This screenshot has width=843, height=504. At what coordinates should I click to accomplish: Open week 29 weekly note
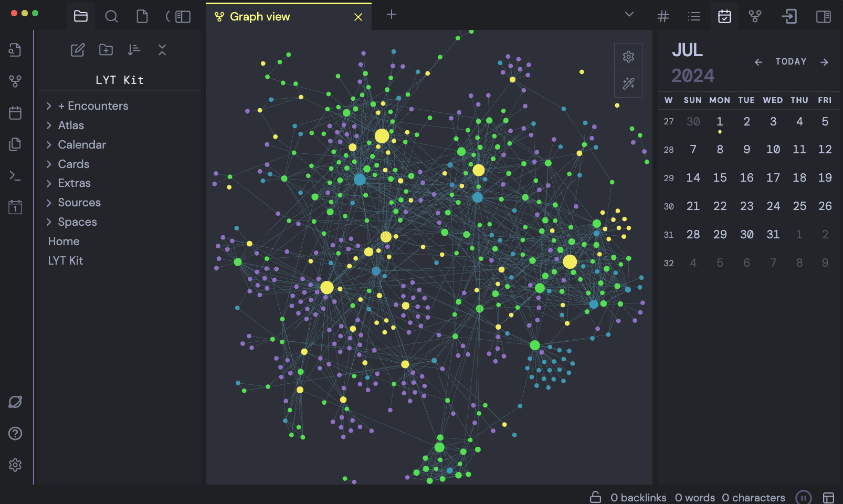click(x=669, y=178)
